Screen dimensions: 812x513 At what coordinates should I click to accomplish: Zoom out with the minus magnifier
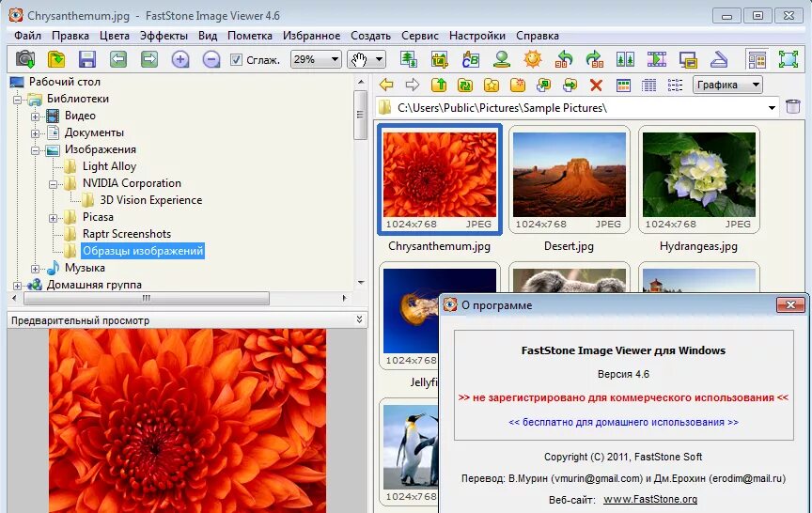(x=211, y=59)
